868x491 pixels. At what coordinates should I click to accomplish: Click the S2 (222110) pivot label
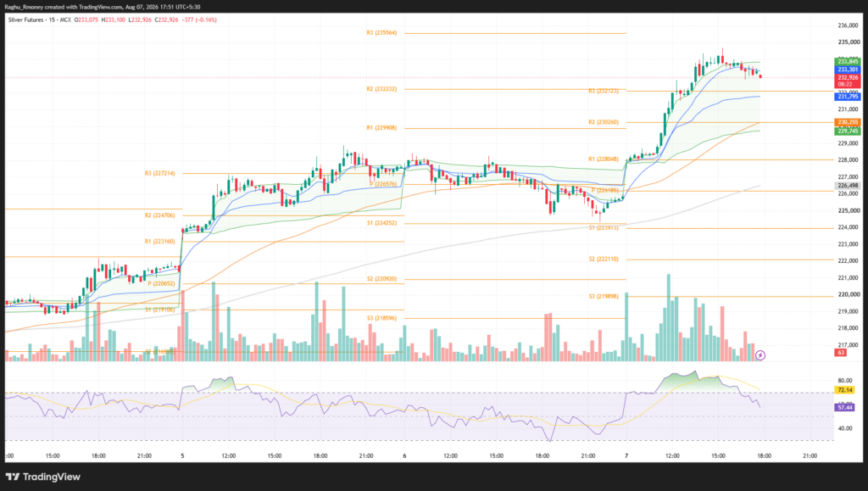coord(604,259)
